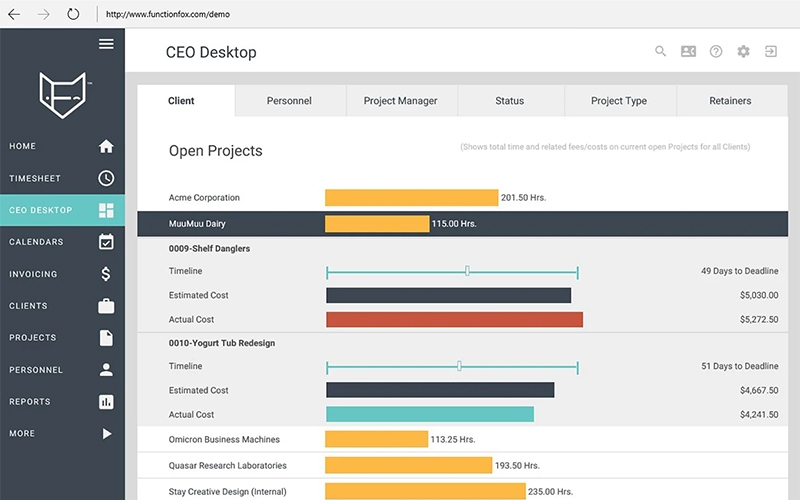Switch to the Personnel tab
This screenshot has height=500, width=800.
click(x=289, y=101)
